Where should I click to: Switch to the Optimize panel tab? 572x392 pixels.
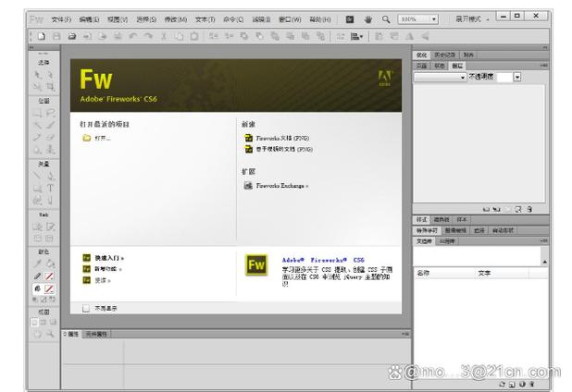coord(422,55)
